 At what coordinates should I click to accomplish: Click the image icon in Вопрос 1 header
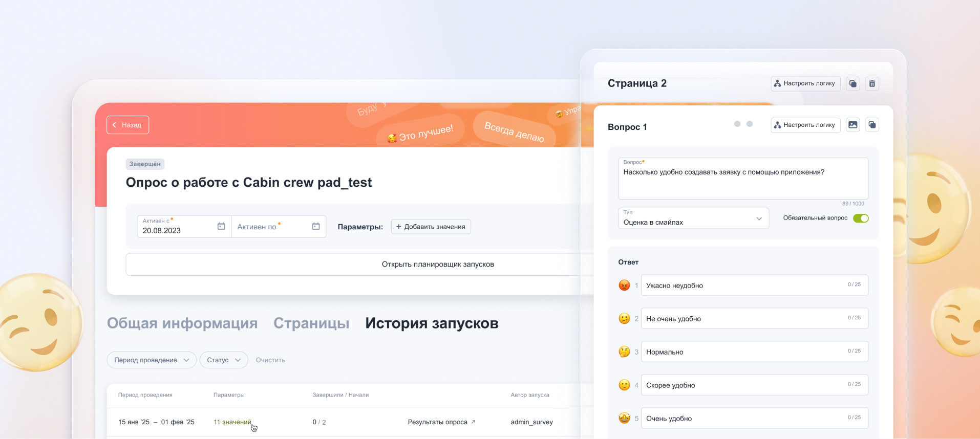click(x=853, y=125)
